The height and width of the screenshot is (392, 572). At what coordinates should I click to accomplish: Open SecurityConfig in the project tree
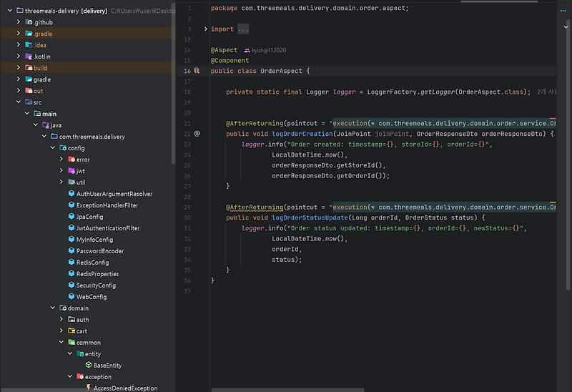(96, 285)
